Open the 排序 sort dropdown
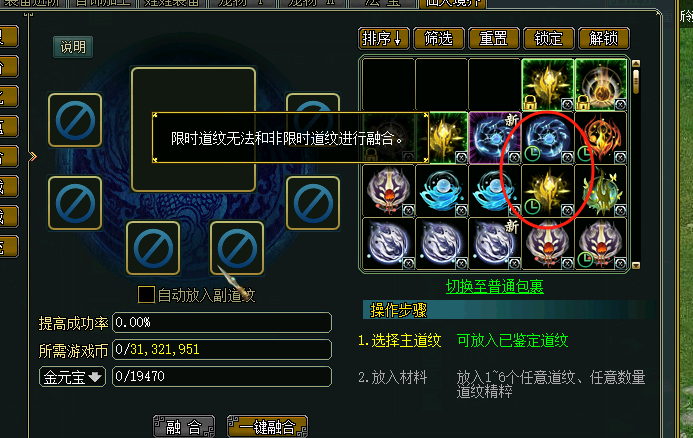This screenshot has height=438, width=693. point(384,38)
